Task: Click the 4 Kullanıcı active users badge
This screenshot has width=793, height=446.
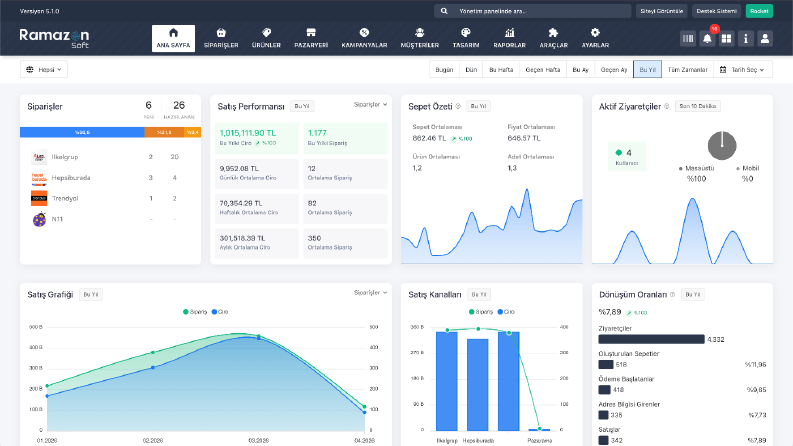Action: (627, 157)
